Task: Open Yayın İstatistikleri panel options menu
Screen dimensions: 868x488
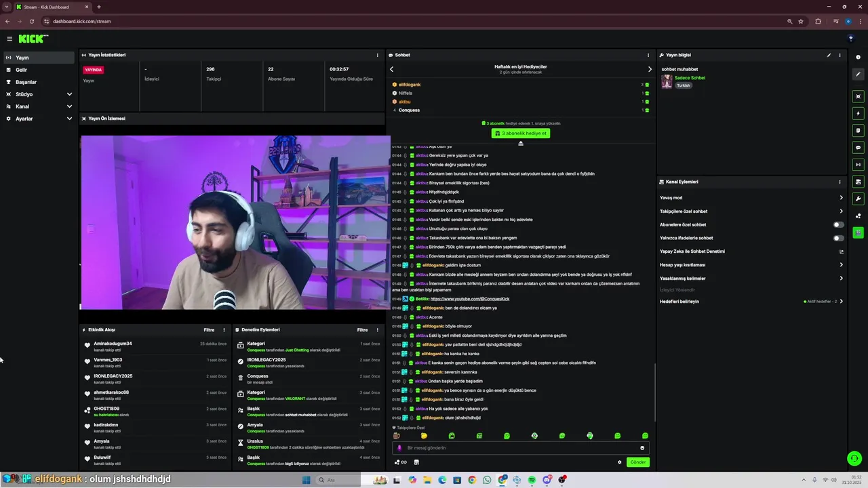Action: [378, 55]
